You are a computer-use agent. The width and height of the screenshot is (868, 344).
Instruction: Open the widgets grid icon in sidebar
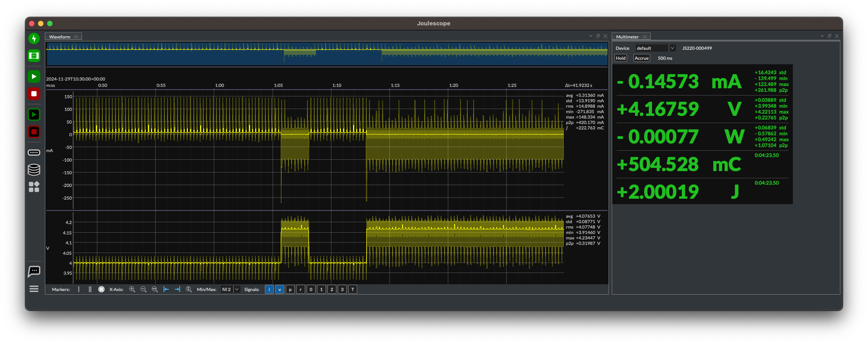tap(34, 186)
